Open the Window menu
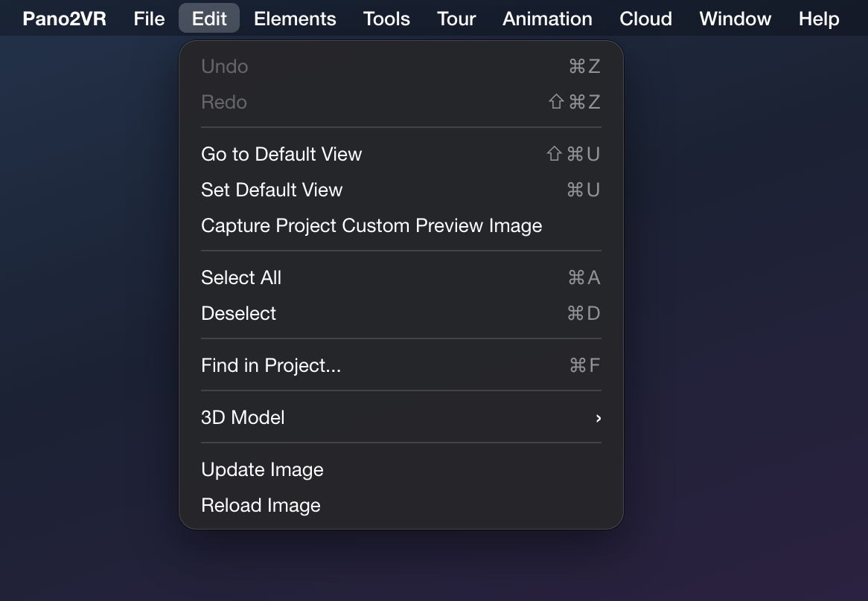The height and width of the screenshot is (601, 868). point(735,19)
